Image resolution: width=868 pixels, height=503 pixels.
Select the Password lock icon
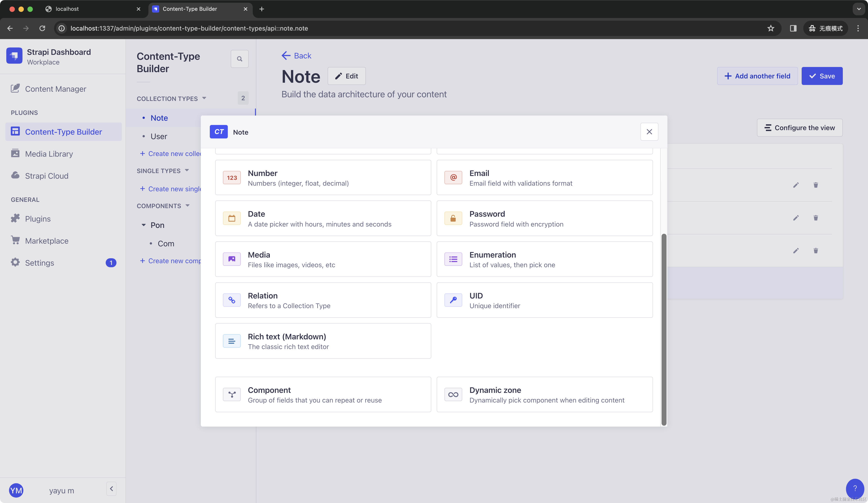(x=453, y=218)
